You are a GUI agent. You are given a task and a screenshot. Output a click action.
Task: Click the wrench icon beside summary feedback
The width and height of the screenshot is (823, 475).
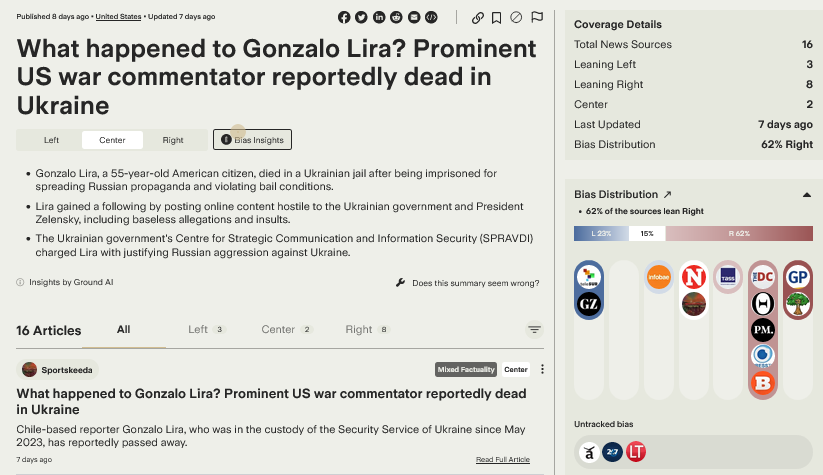click(400, 283)
